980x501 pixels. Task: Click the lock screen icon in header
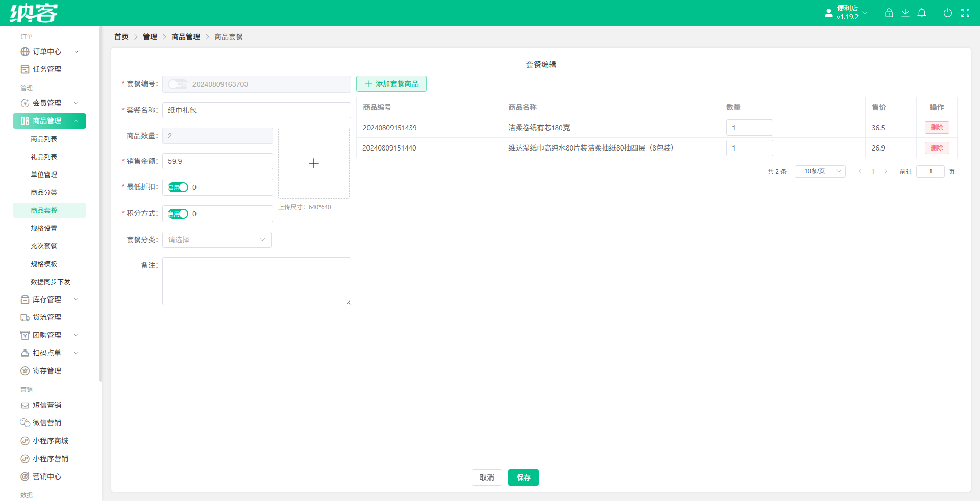point(889,13)
